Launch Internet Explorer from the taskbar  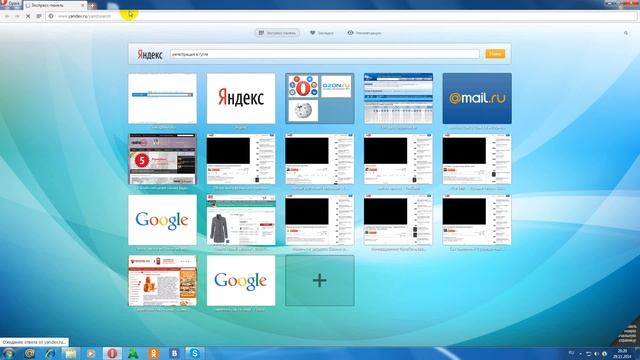tap(50, 353)
